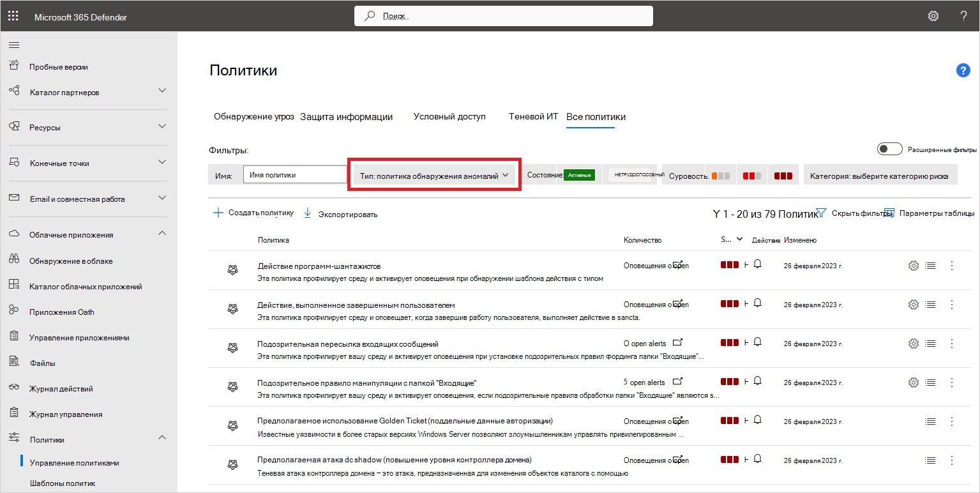The image size is (980, 493).
Task: Click bell icon in Подозрительная пересылка row
Action: click(x=757, y=342)
